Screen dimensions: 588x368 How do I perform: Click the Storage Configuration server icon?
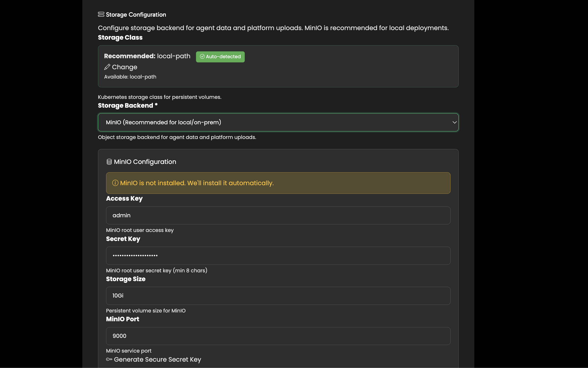(101, 14)
